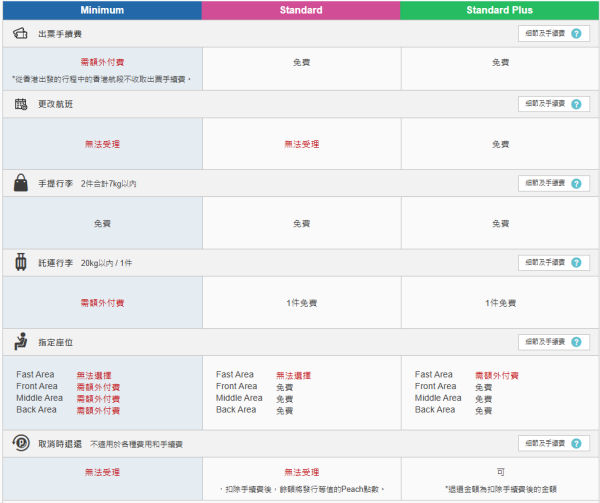Click the question mark icon in 指定座位 row
The height and width of the screenshot is (503, 600).
pos(576,342)
